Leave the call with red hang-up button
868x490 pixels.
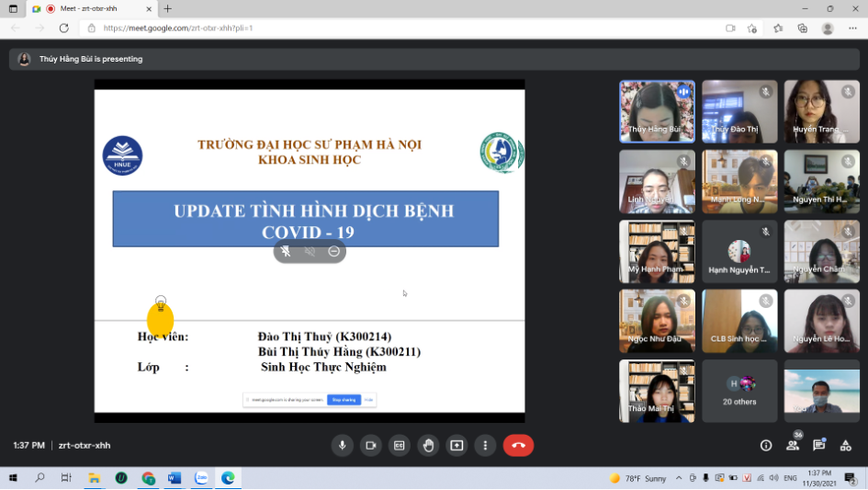(x=518, y=446)
